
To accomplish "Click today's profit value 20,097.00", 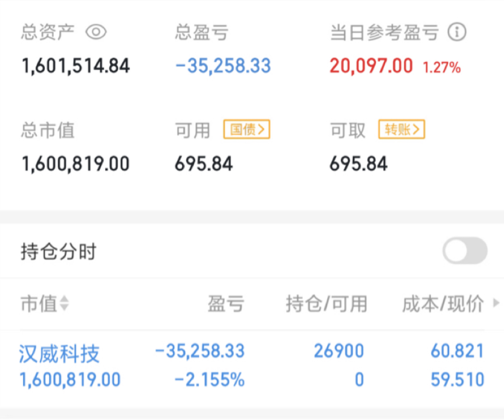I will [x=371, y=66].
